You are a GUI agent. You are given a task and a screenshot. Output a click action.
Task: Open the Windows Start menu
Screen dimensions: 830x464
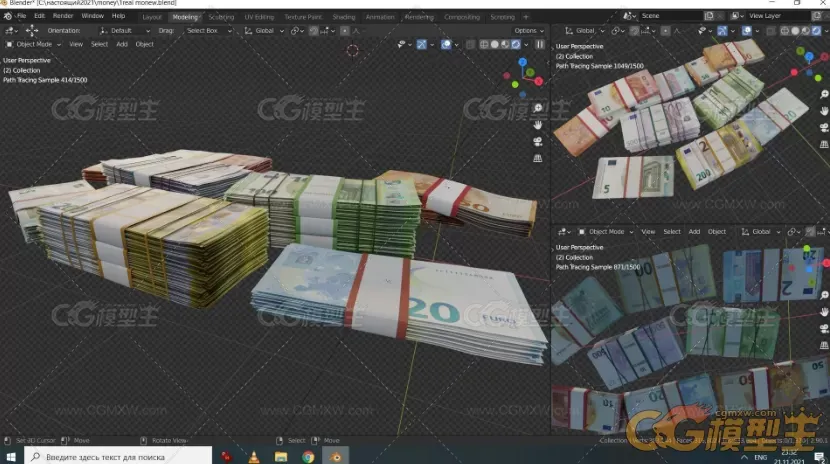tap(11, 457)
